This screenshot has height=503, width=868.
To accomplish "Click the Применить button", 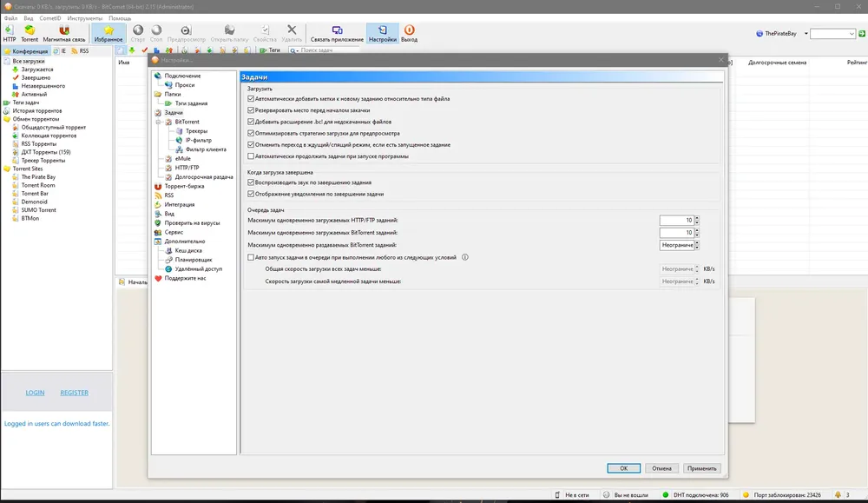I will 701,468.
